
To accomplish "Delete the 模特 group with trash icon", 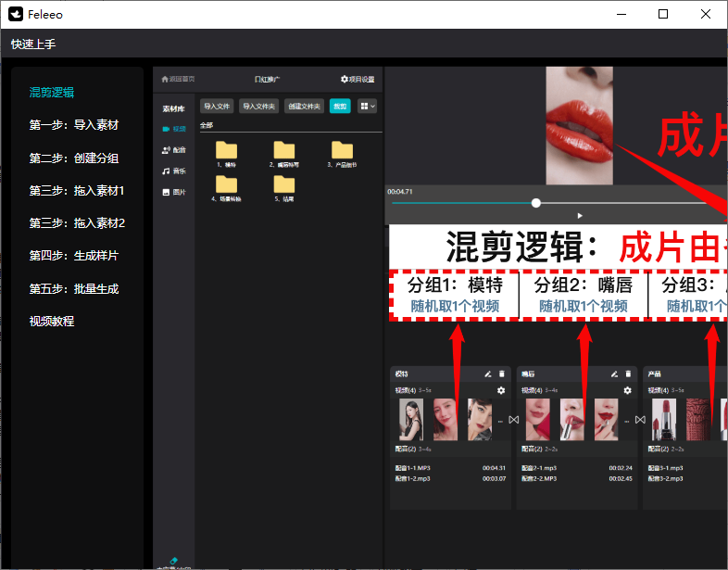I will 502,374.
